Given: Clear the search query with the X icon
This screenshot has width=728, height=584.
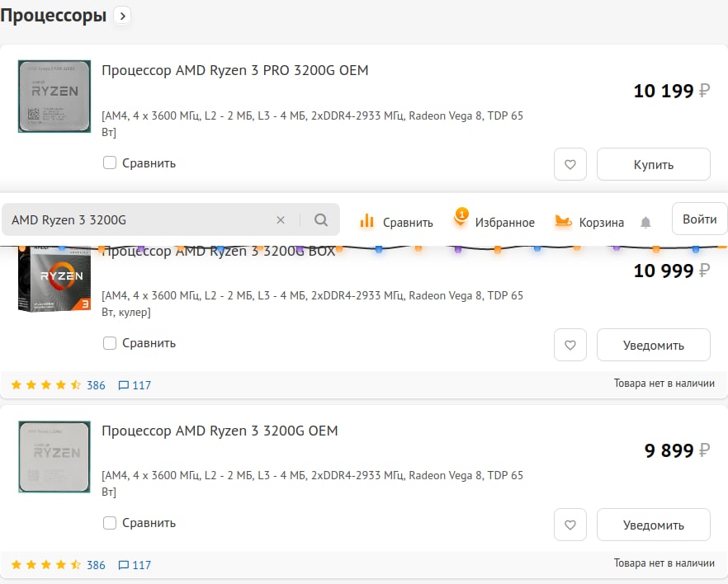Looking at the screenshot, I should click(281, 220).
